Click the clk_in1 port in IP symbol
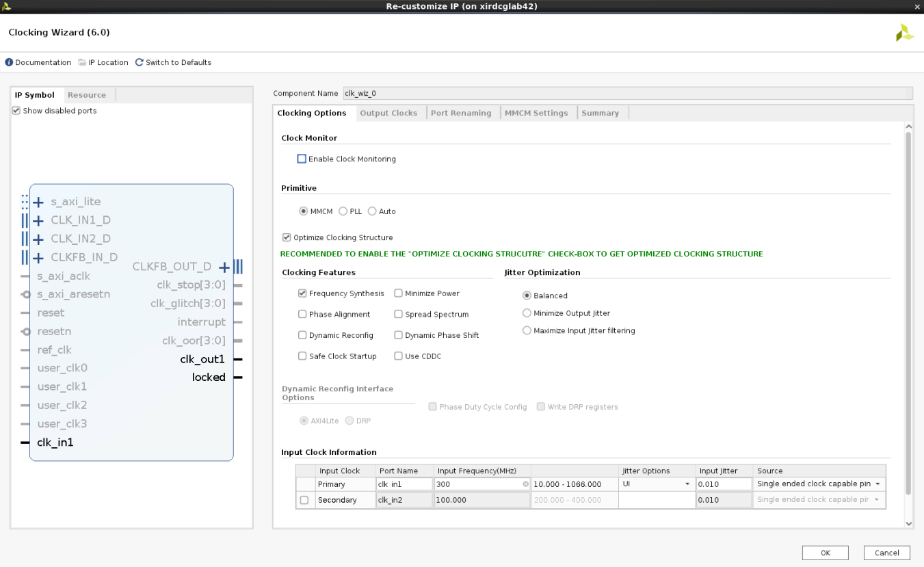Viewport: 924px width, 567px height. 55,443
